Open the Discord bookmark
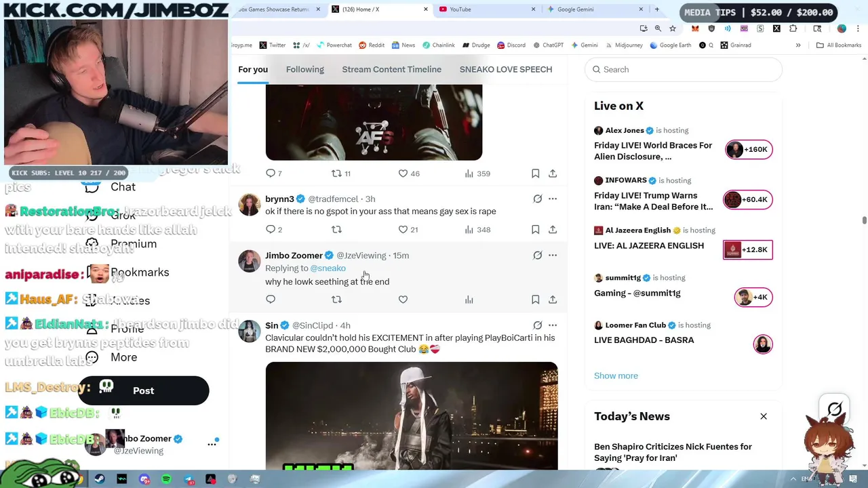The width and height of the screenshot is (868, 488). click(511, 45)
